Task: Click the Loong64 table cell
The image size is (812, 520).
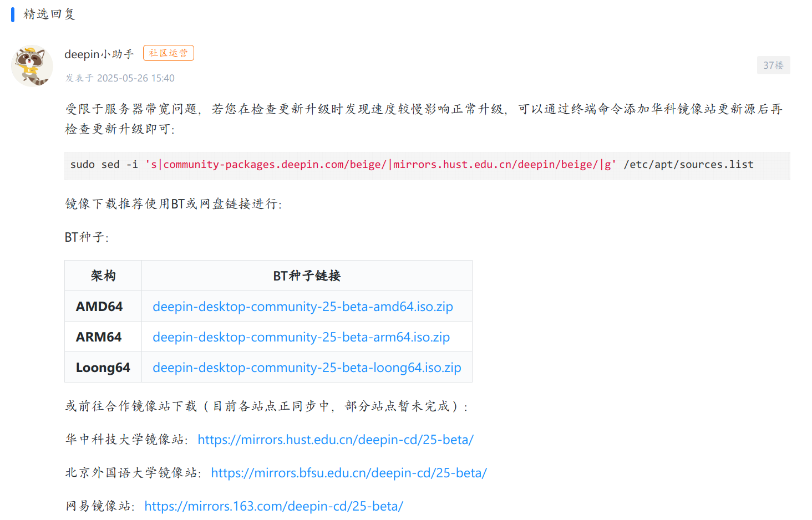Action: coord(103,368)
